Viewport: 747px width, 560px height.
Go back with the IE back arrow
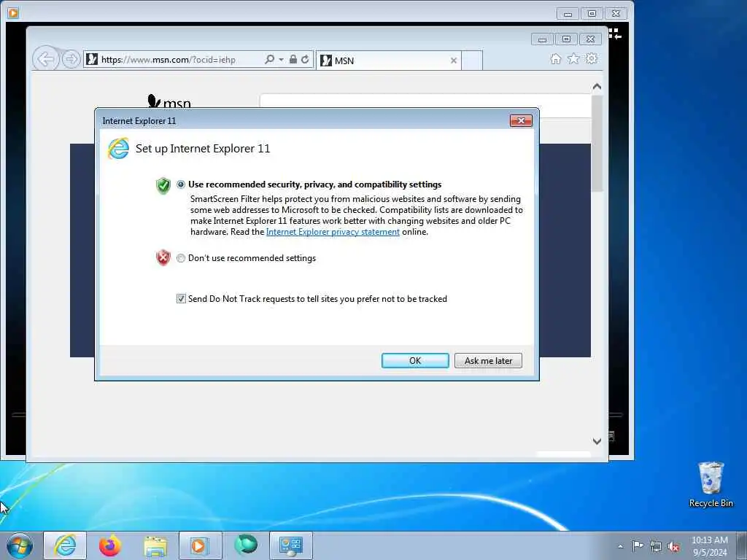[46, 60]
